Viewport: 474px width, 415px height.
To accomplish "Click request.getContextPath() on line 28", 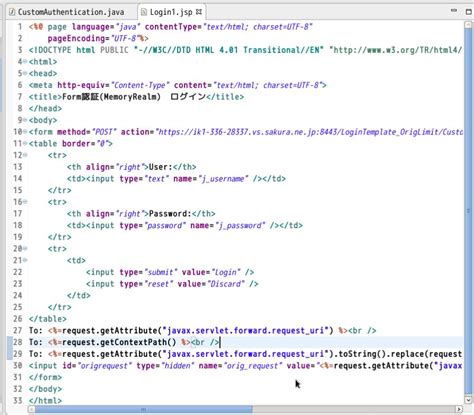I will (119, 342).
